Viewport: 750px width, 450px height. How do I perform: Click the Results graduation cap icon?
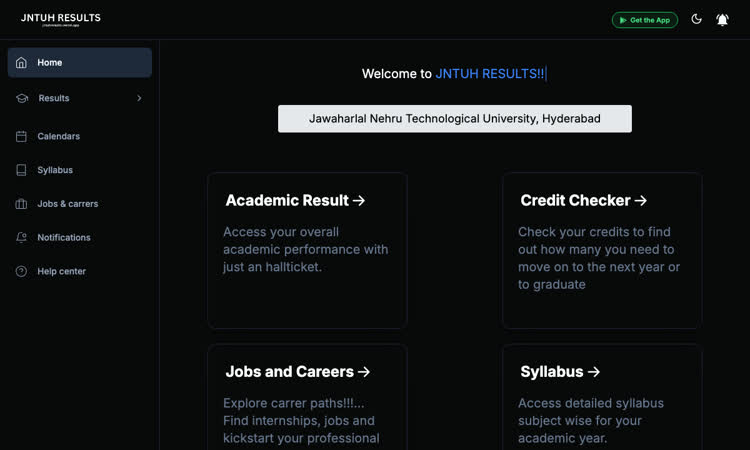pyautogui.click(x=22, y=98)
